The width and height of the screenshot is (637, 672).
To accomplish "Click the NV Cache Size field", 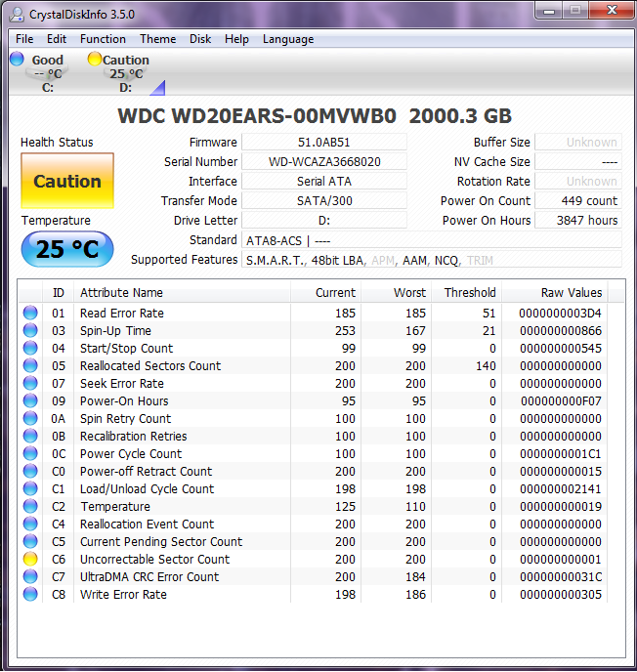I will [x=578, y=161].
